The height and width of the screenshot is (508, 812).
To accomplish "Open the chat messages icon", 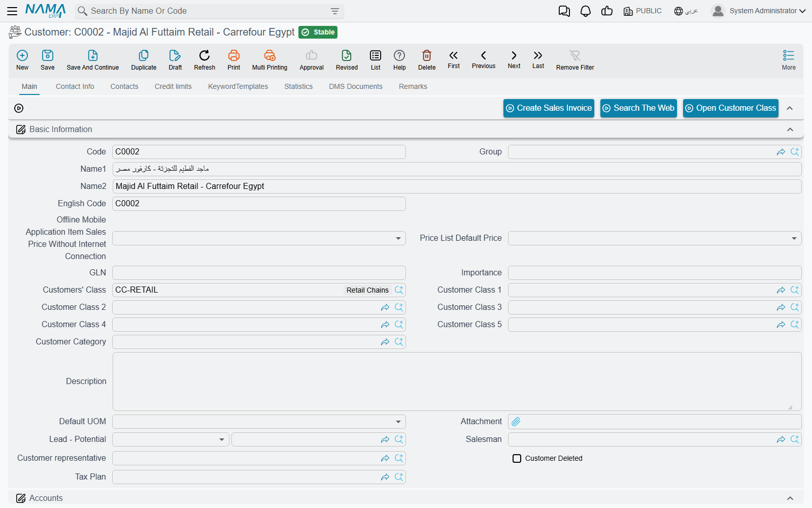I will pyautogui.click(x=564, y=11).
